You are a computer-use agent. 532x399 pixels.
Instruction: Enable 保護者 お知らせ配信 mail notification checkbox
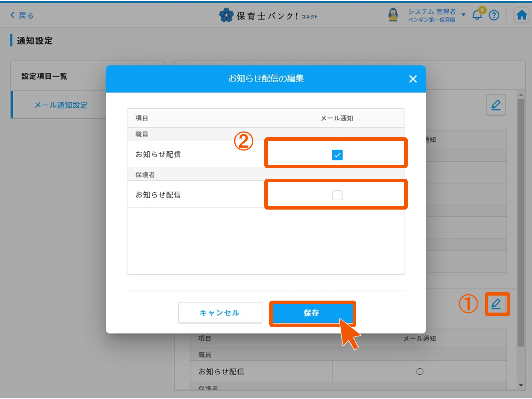coord(337,195)
